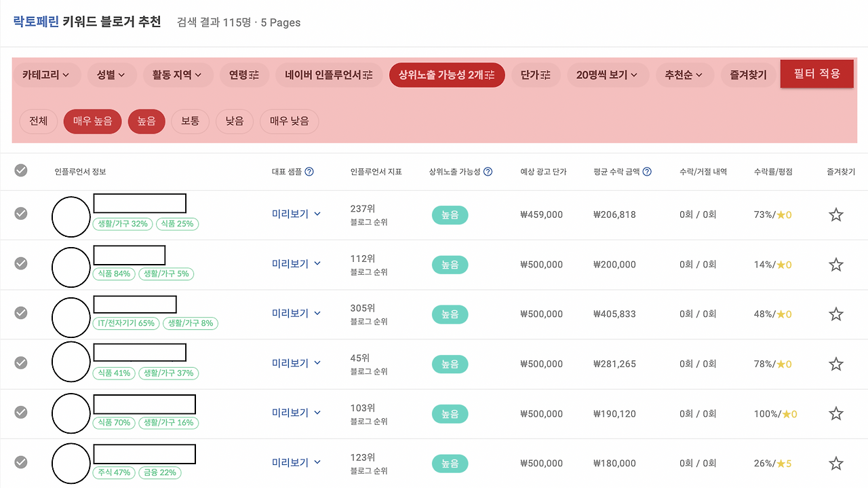Favorite the first blogger with the star icon
The image size is (868, 488).
[x=835, y=214]
